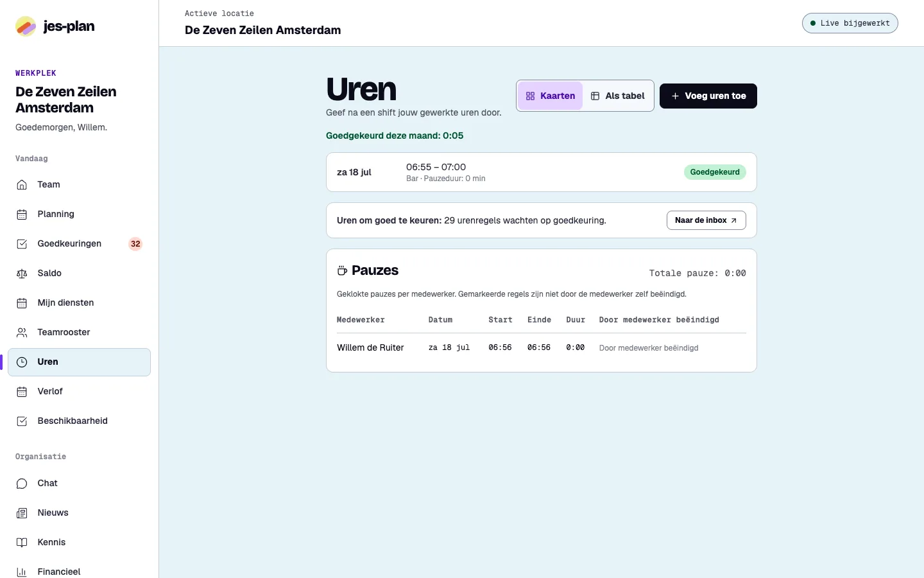Click the plus icon in Voeg uren toe

[675, 96]
